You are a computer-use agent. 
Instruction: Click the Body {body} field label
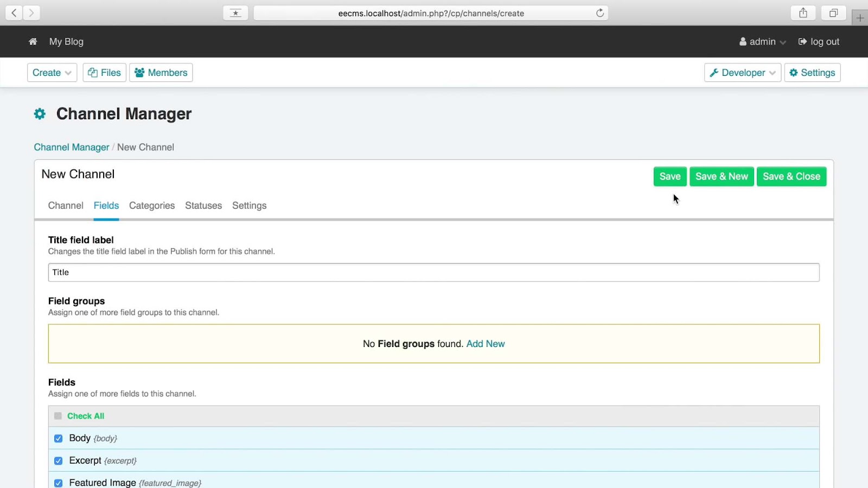93,438
